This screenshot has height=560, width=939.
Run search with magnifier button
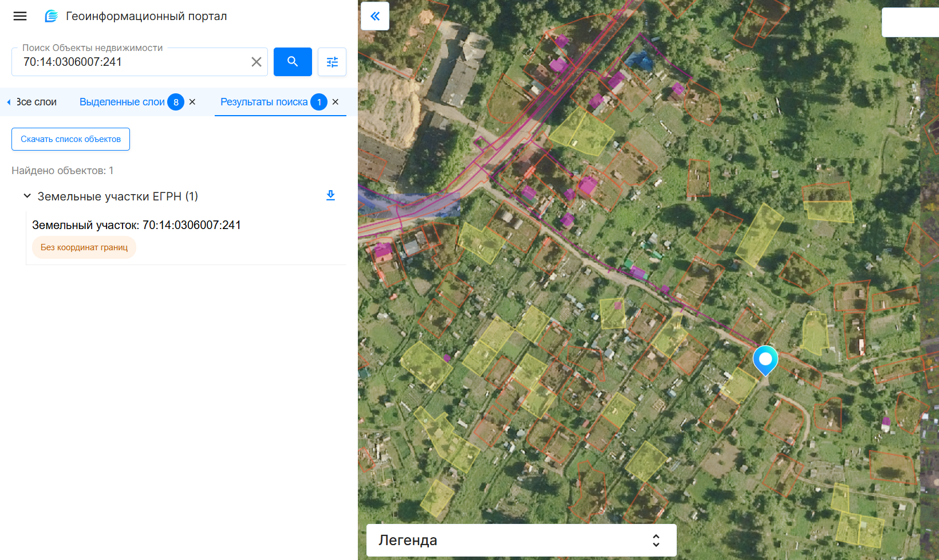pyautogui.click(x=293, y=62)
